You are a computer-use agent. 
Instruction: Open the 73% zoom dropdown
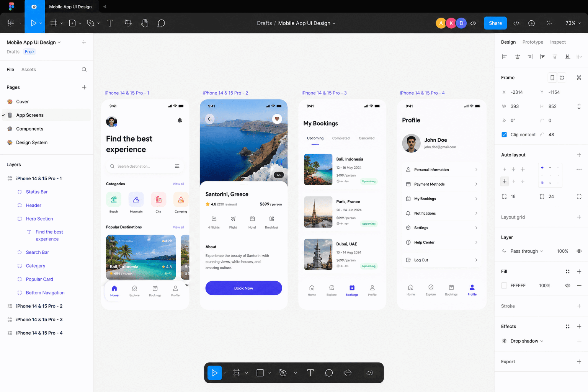coord(573,23)
